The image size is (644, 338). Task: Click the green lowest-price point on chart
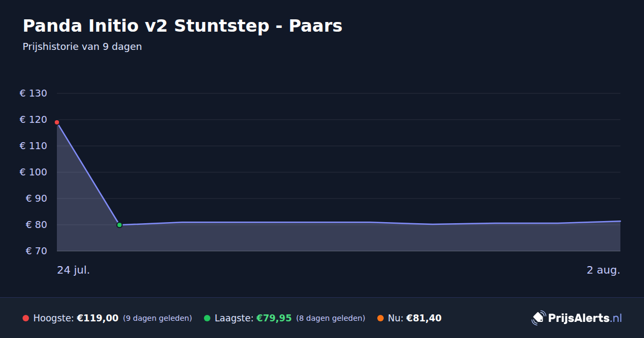click(x=119, y=225)
